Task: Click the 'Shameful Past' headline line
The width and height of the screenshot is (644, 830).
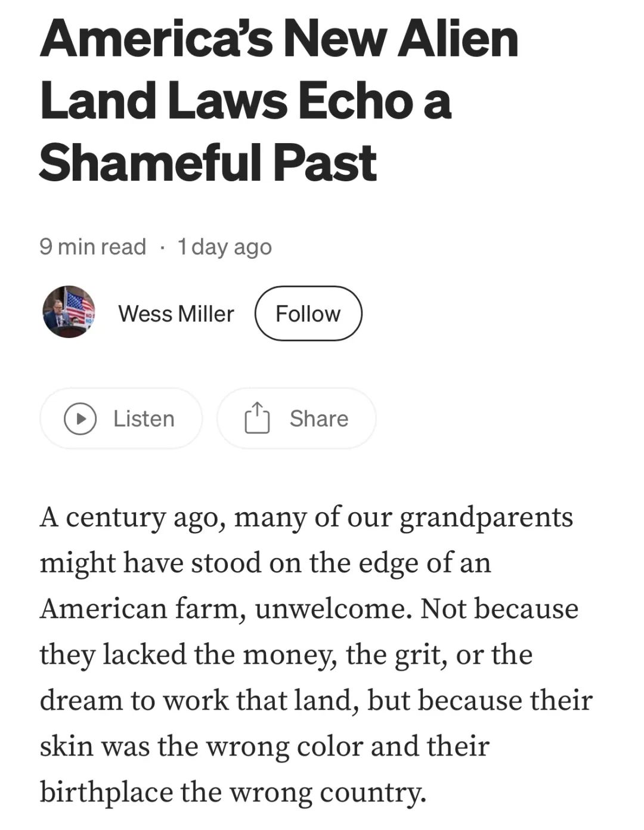Action: [208, 162]
